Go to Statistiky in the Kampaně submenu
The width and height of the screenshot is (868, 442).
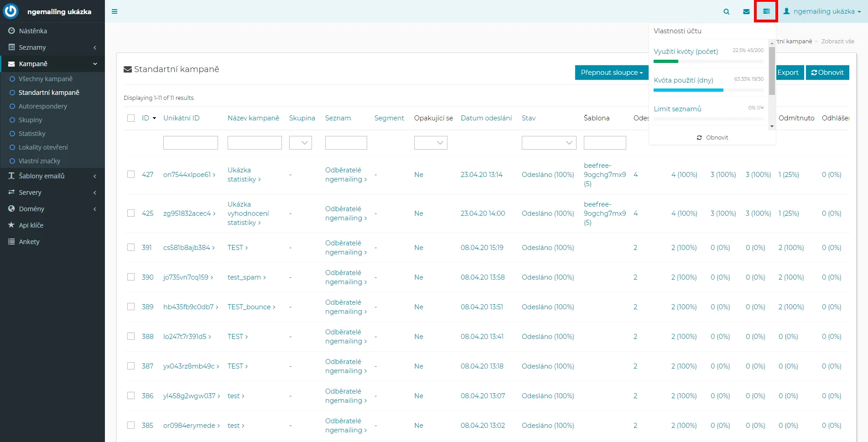click(32, 134)
